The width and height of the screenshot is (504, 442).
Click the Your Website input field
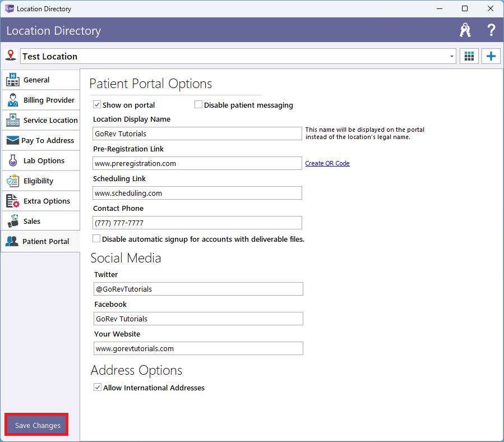(198, 348)
